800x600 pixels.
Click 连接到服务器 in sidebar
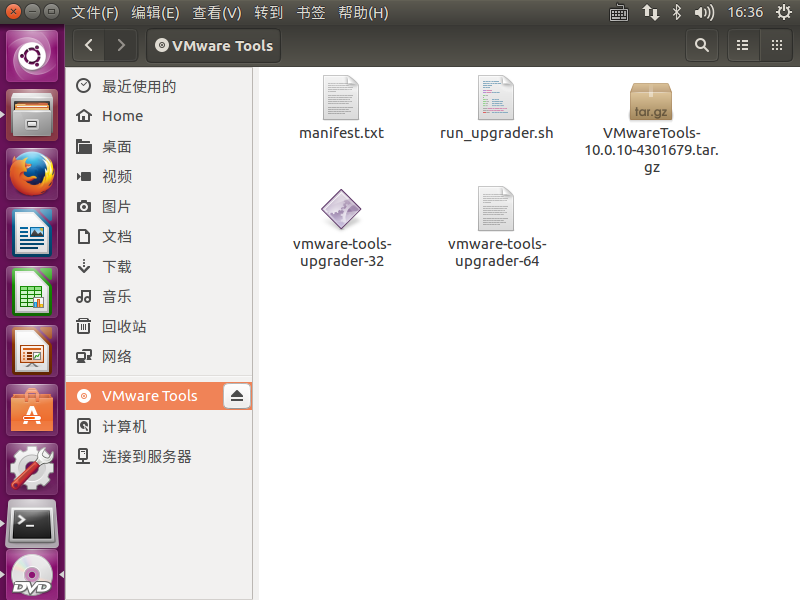pos(159,457)
